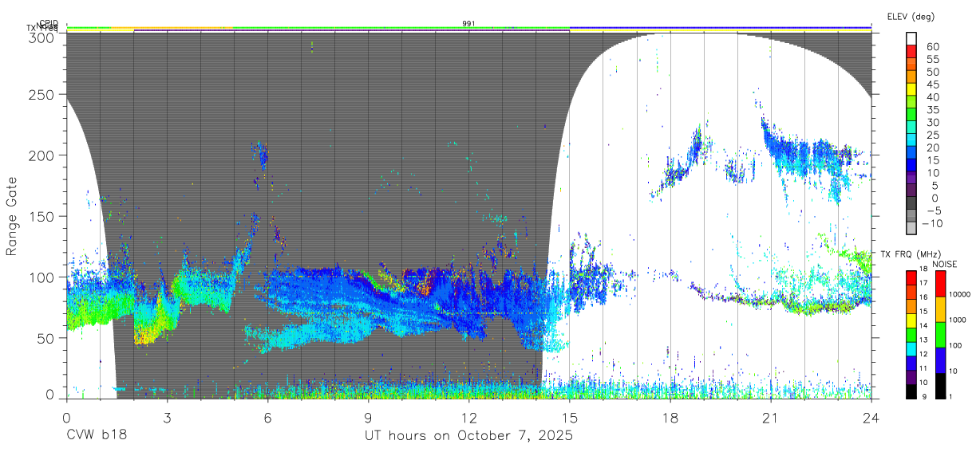The height and width of the screenshot is (452, 980).
Task: Click the '150' Range Gate tick label
Action: (43, 216)
